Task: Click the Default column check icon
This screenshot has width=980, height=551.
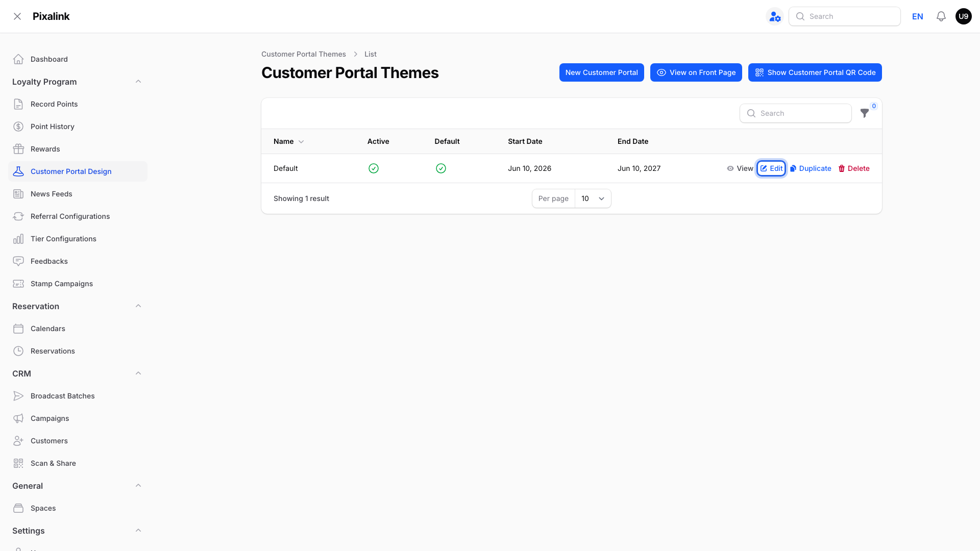Action: [441, 168]
